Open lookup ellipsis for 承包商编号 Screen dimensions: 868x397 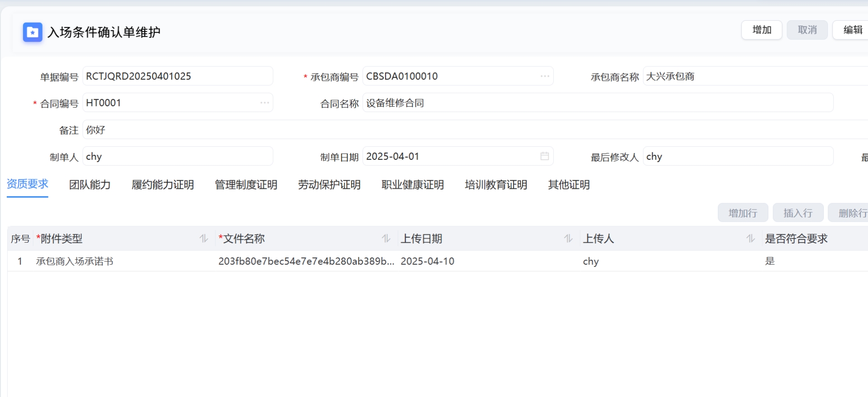click(545, 76)
